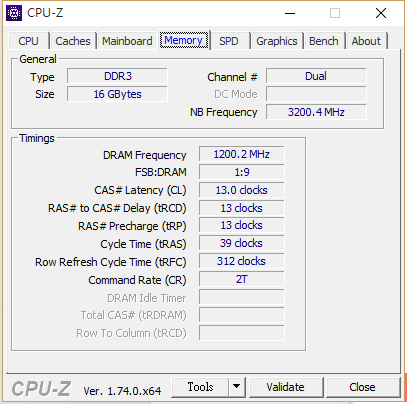Show the About tab

(x=366, y=41)
